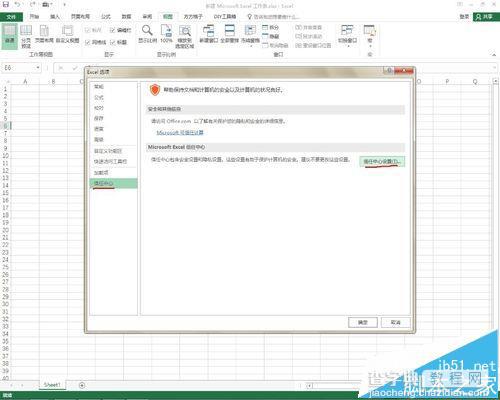The image size is (500, 400).
Task: Select the Sheet1 worksheet tab
Action: (52, 385)
